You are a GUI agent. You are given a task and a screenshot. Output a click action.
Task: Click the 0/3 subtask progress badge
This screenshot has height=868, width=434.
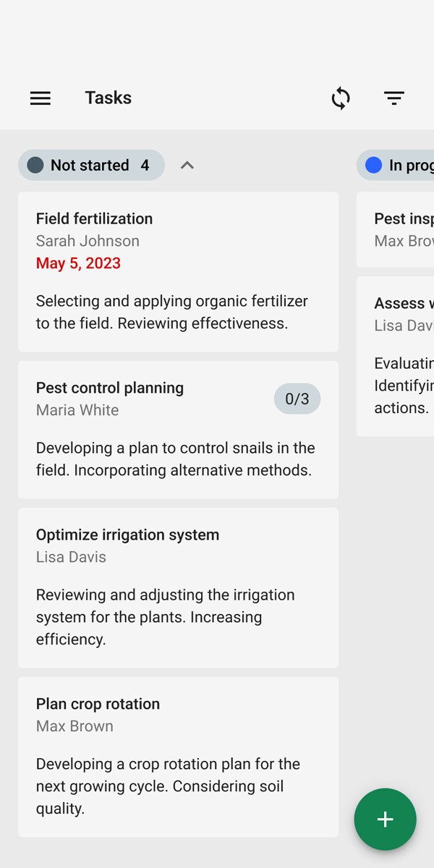[297, 399]
